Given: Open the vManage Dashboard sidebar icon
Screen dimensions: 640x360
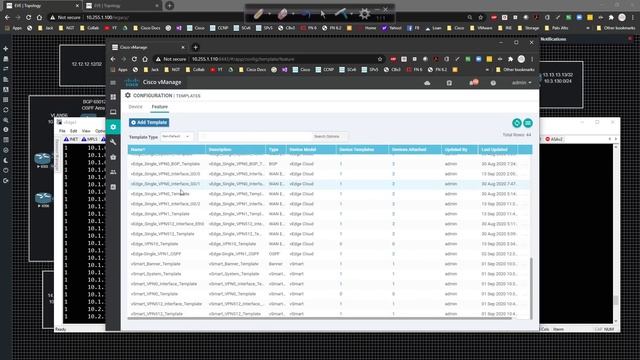Looking at the screenshot, I should [113, 97].
